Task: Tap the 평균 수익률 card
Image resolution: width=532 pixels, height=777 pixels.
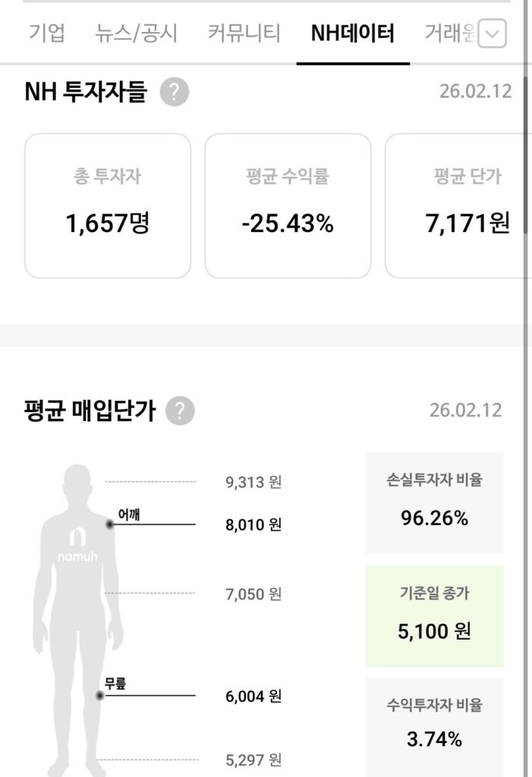Action: 288,206
